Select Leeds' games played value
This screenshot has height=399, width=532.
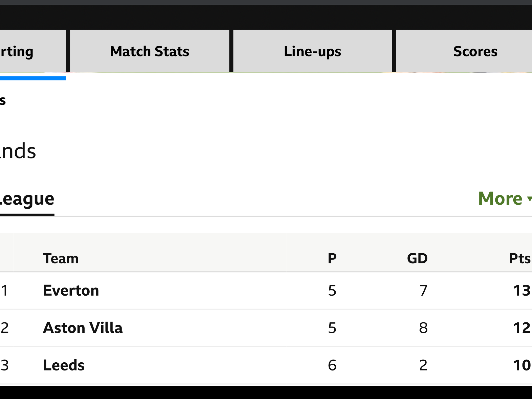pyautogui.click(x=332, y=365)
